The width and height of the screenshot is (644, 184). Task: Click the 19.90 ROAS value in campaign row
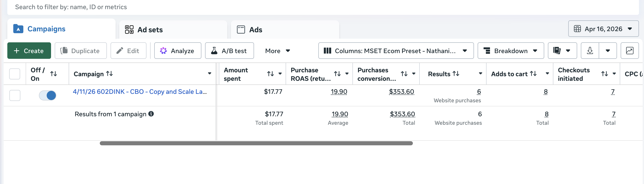(x=339, y=92)
